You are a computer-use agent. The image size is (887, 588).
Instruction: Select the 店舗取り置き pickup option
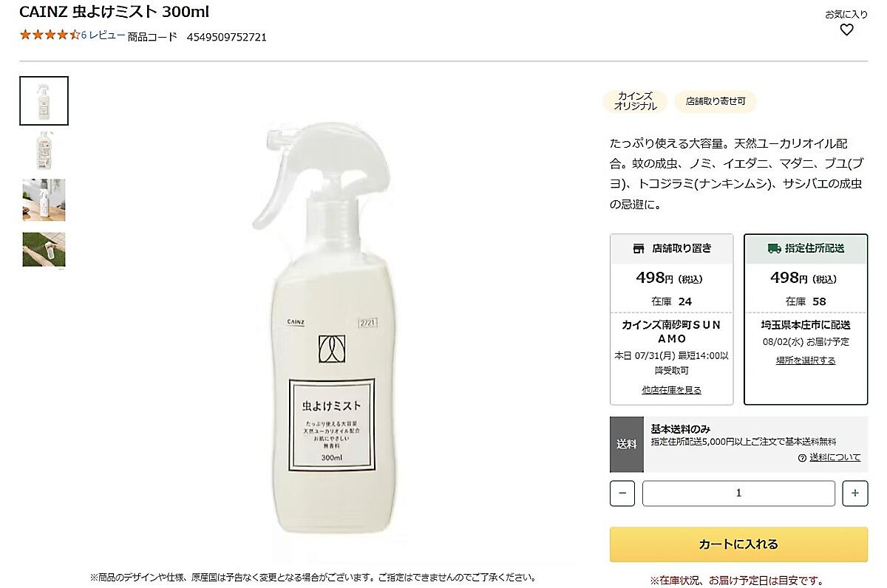pos(671,249)
